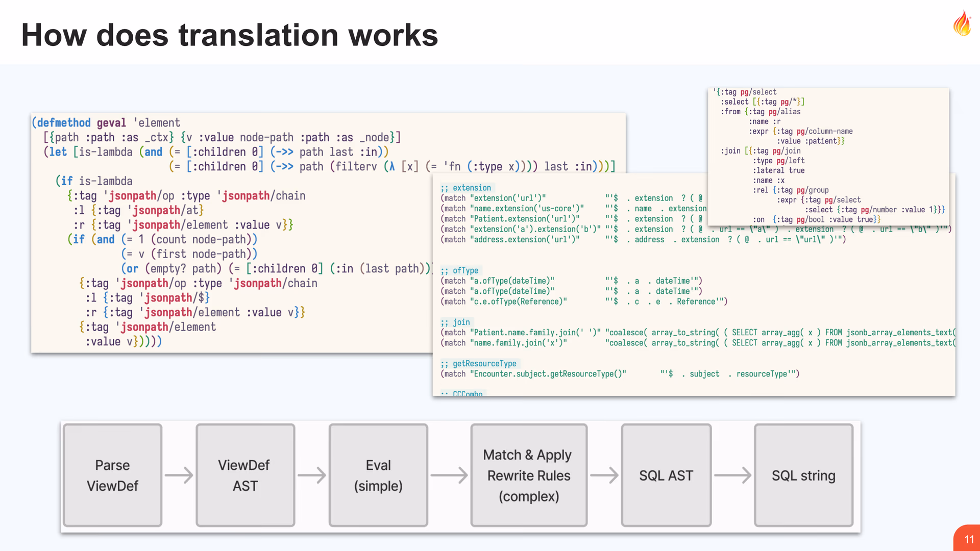
Task: Click arrow between ViewDef AST and Eval
Action: click(x=311, y=475)
